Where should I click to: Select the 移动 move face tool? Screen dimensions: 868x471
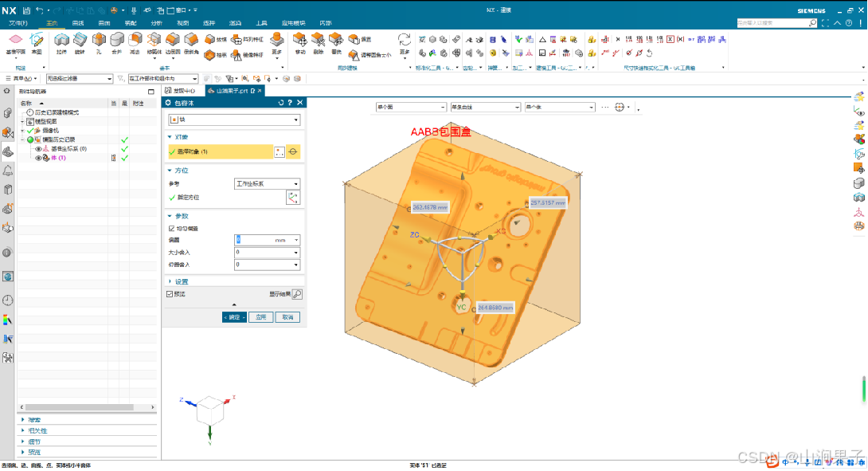click(300, 43)
